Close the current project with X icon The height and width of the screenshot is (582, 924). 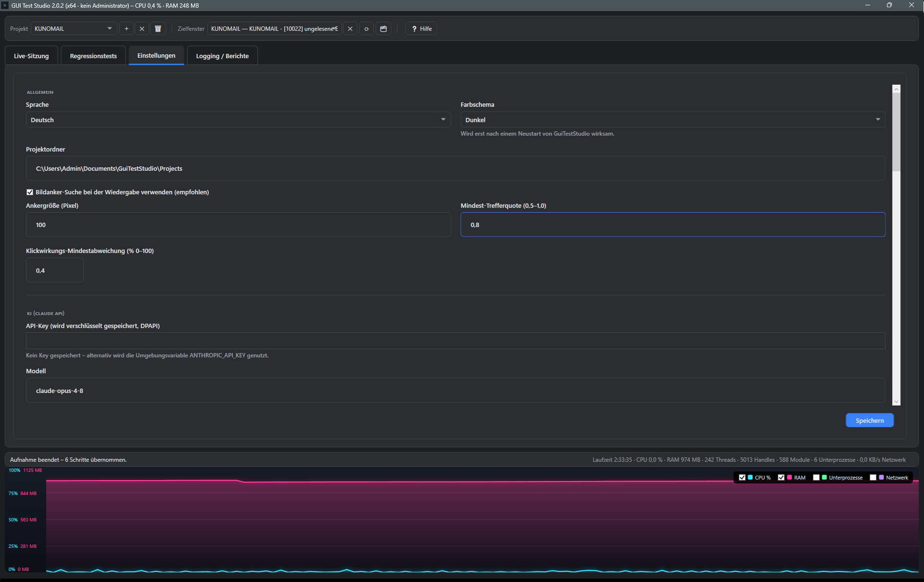click(x=142, y=29)
